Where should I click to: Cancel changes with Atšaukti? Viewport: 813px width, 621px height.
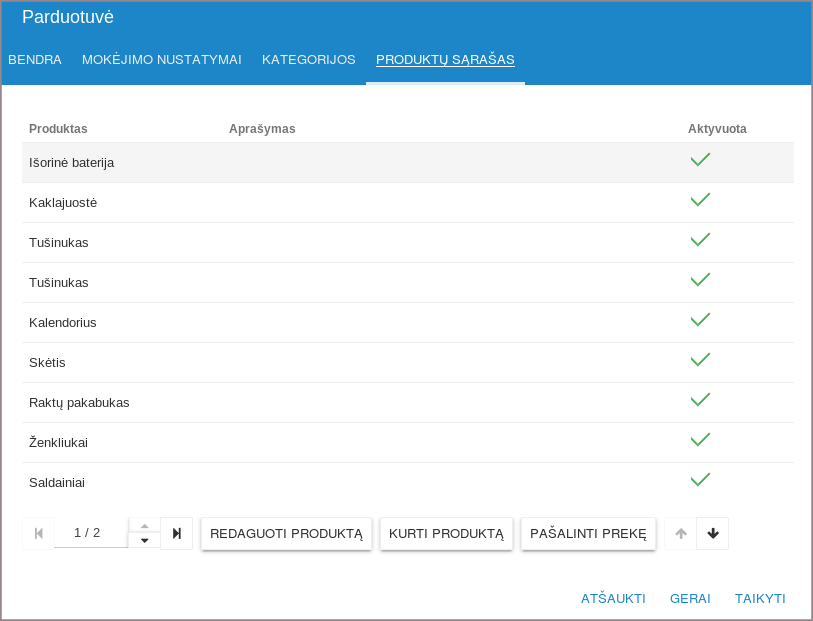point(613,599)
